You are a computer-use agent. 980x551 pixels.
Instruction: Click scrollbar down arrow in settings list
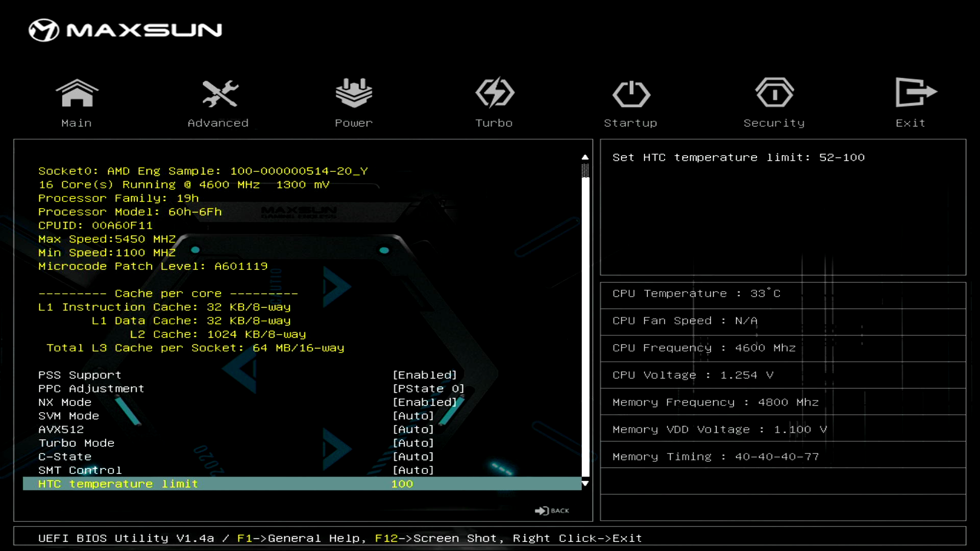click(585, 483)
